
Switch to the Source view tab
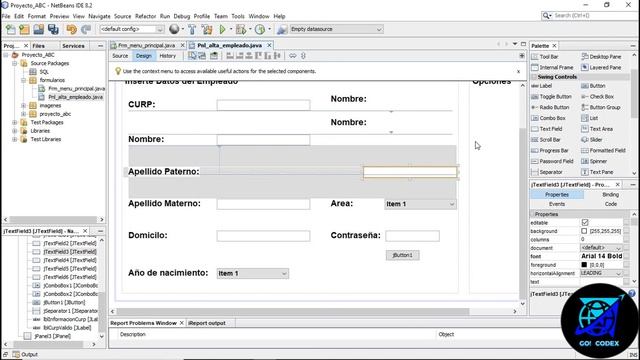click(120, 56)
